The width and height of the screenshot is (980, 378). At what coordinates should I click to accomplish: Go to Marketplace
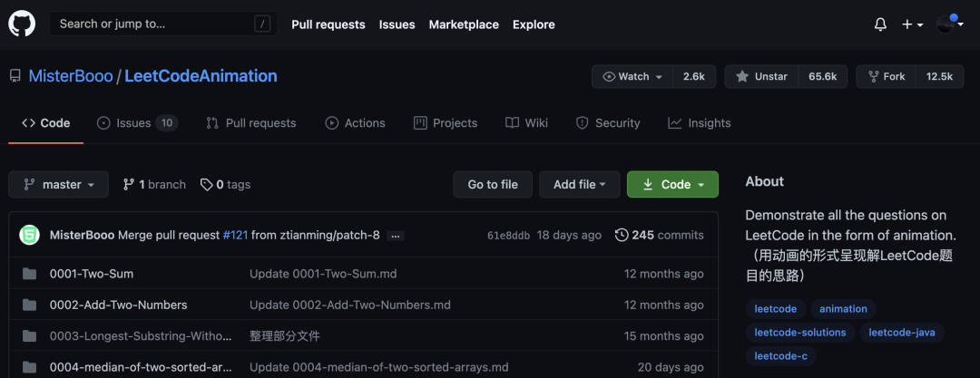pos(464,24)
